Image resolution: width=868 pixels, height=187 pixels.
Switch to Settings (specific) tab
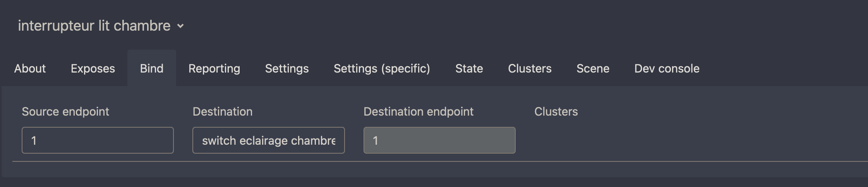pos(382,68)
